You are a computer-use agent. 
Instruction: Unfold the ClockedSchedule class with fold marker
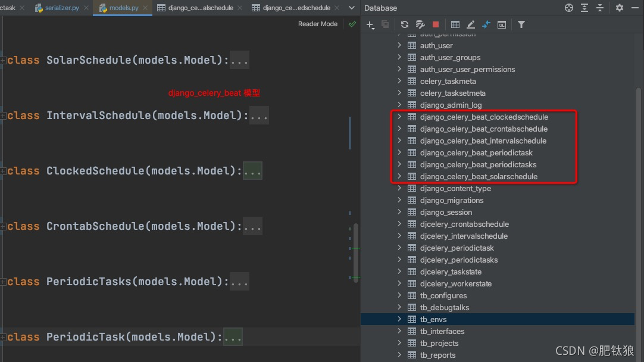pos(3,171)
